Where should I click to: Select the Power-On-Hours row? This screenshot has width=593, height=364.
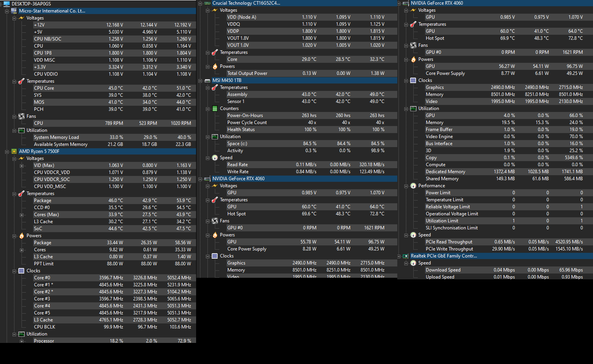tap(245, 115)
